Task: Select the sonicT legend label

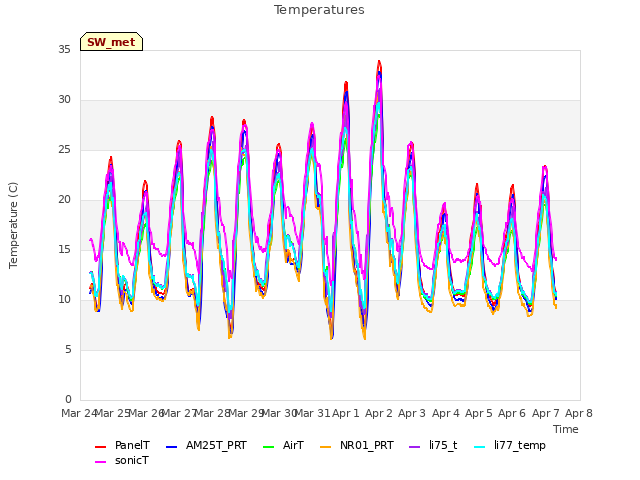Action: pos(132,460)
